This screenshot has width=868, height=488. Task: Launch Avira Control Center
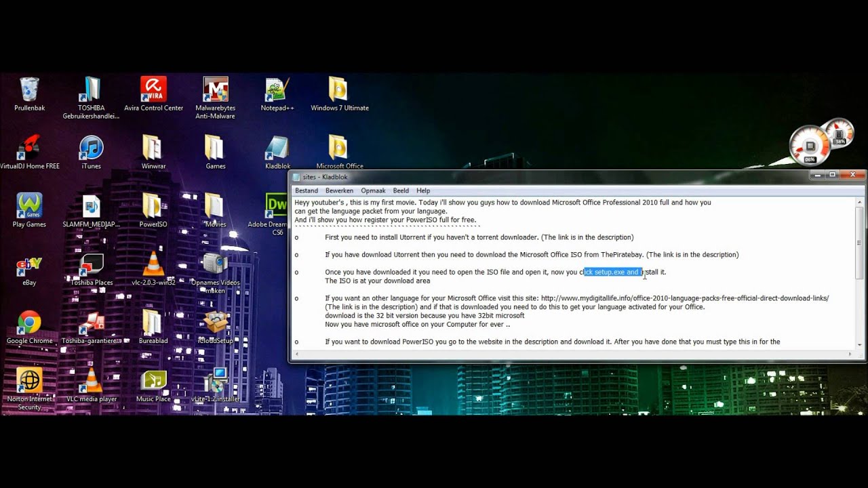tap(153, 94)
